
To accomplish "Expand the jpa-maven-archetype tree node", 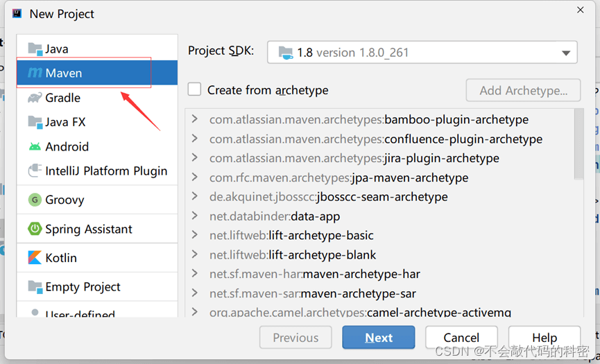I will [195, 177].
